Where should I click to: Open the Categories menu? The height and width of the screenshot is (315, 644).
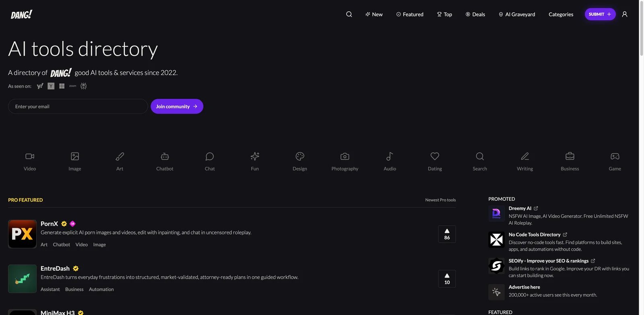point(561,14)
